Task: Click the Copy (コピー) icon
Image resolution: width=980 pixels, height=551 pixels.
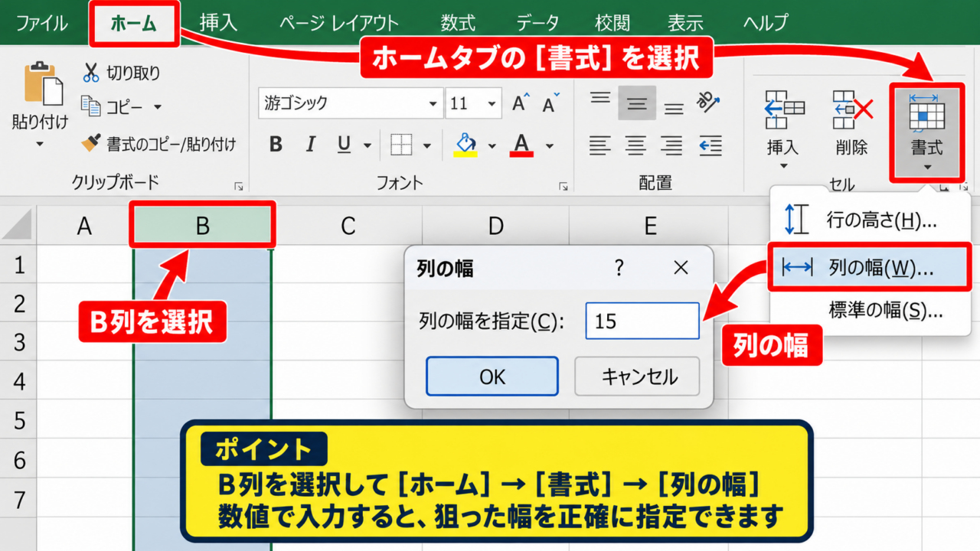Action: coord(91,107)
